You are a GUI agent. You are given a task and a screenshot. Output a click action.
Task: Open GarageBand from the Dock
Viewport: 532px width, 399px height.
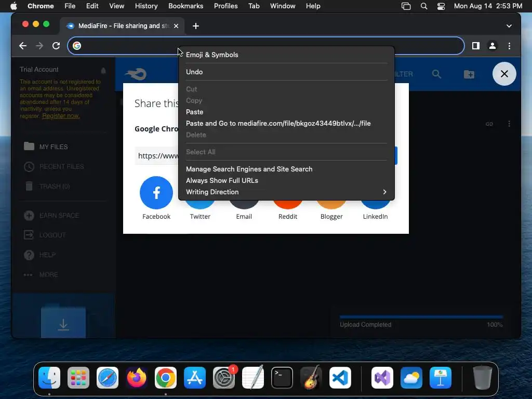[311, 378]
